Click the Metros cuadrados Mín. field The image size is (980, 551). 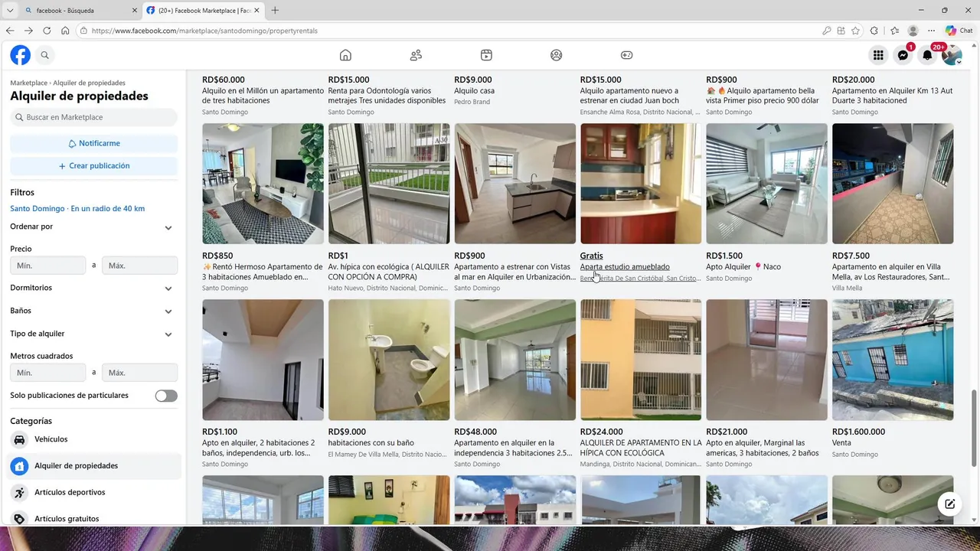[48, 373]
